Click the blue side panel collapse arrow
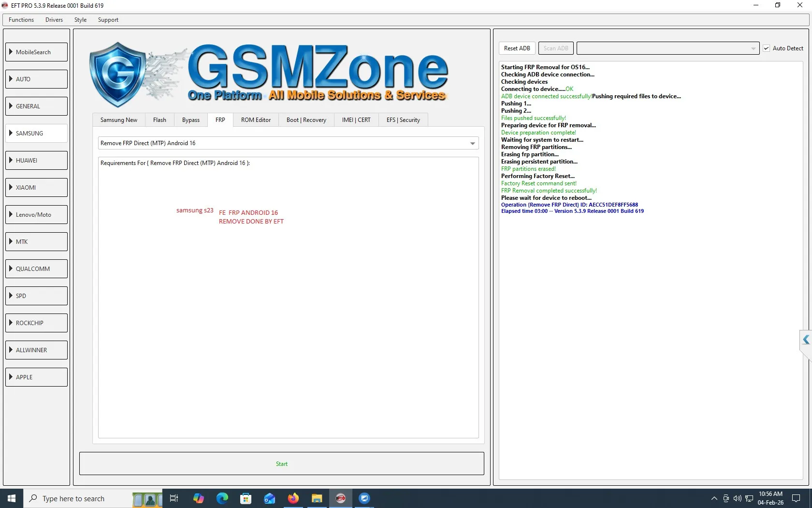The width and height of the screenshot is (812, 508). click(806, 340)
